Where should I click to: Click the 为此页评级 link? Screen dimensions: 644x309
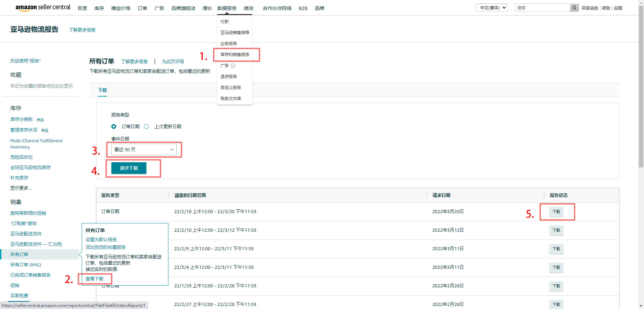[x=173, y=62]
